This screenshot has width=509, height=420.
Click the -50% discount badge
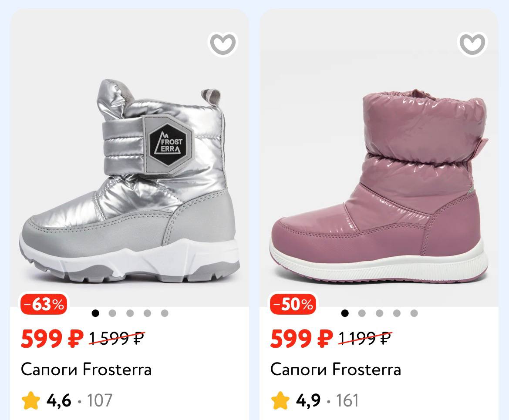click(x=293, y=304)
